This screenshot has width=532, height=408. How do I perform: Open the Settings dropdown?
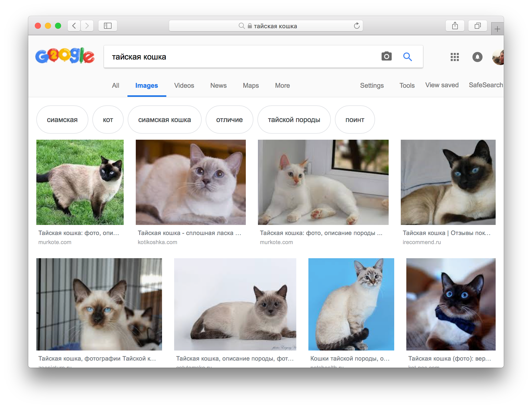click(371, 85)
